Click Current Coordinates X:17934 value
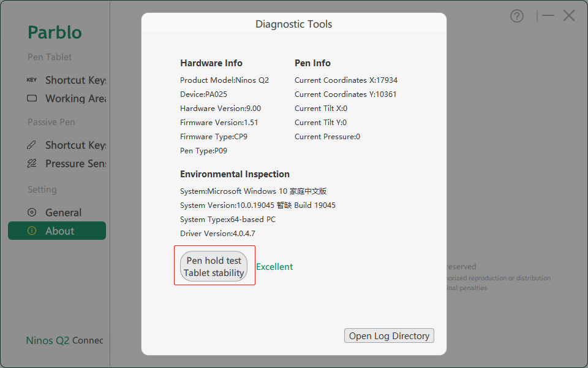This screenshot has height=368, width=588. [346, 80]
